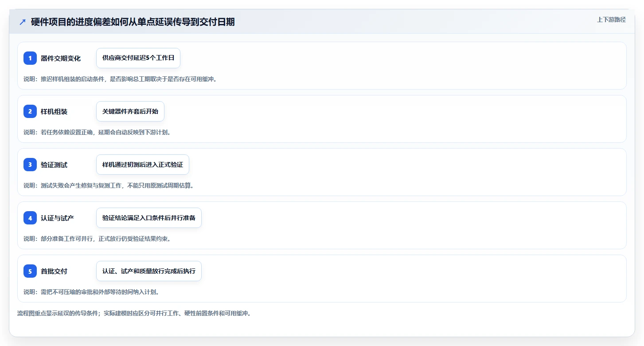This screenshot has height=346, width=644.
Task: Select the 认证、试产和质量放行完成后执行 box
Action: coord(149,271)
